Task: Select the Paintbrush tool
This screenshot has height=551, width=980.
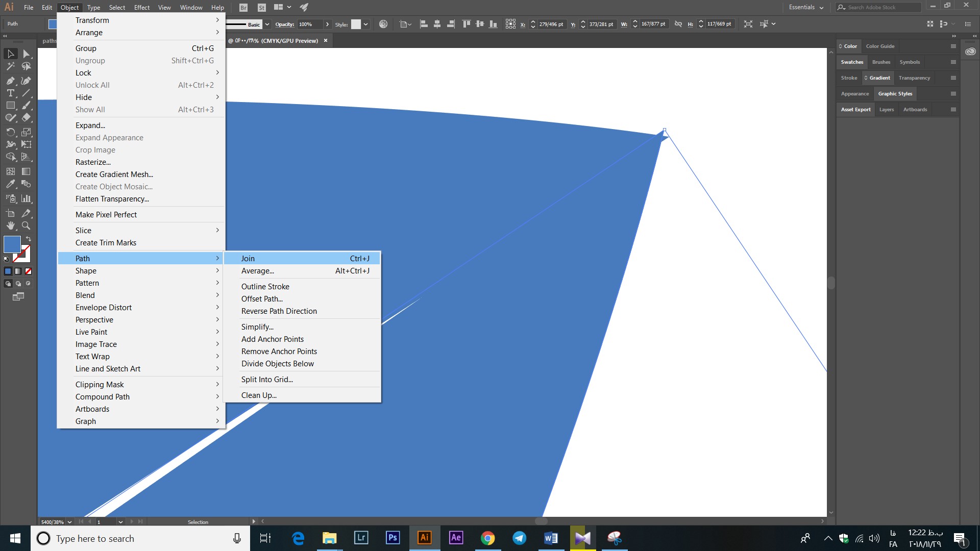Action: (x=26, y=106)
